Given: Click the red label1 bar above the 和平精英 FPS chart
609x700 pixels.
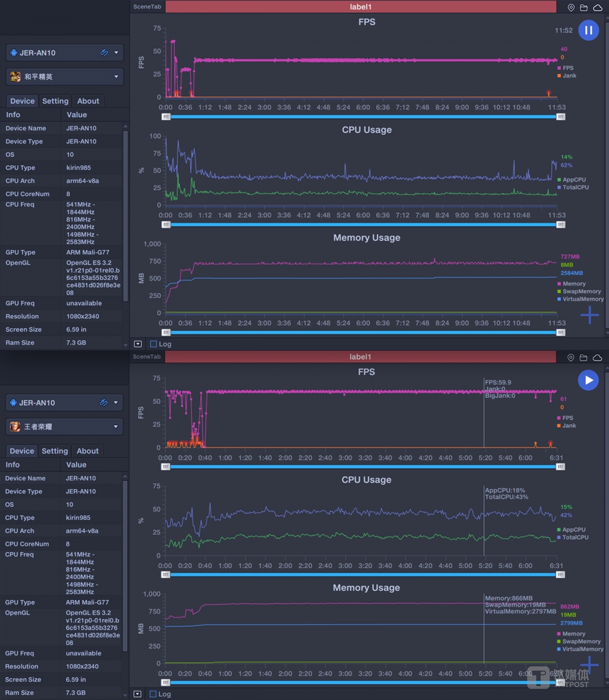Looking at the screenshot, I should [x=360, y=7].
